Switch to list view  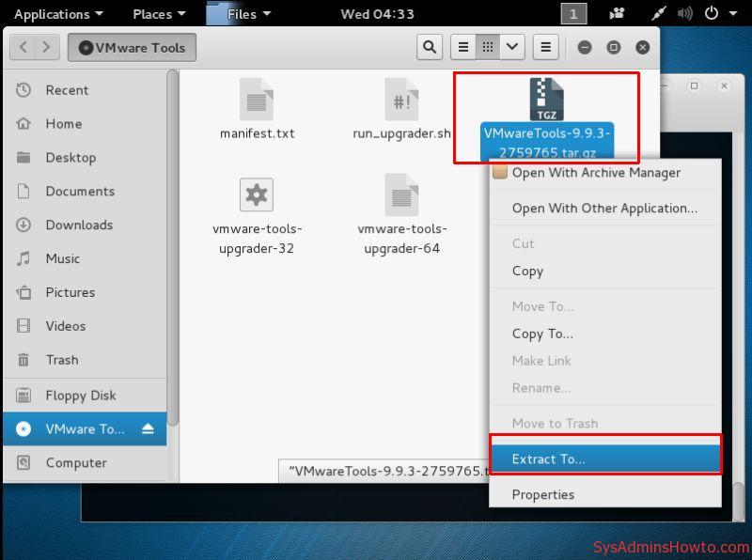[x=463, y=47]
